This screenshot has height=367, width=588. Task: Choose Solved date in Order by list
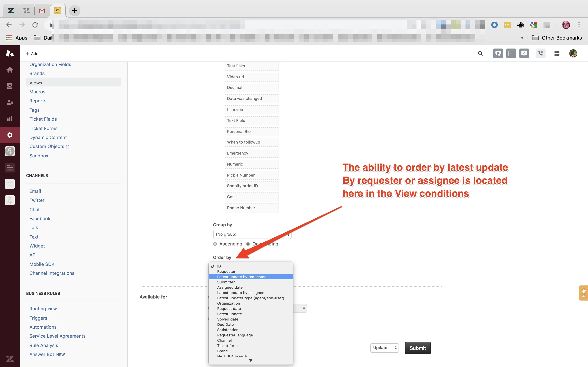(x=228, y=319)
